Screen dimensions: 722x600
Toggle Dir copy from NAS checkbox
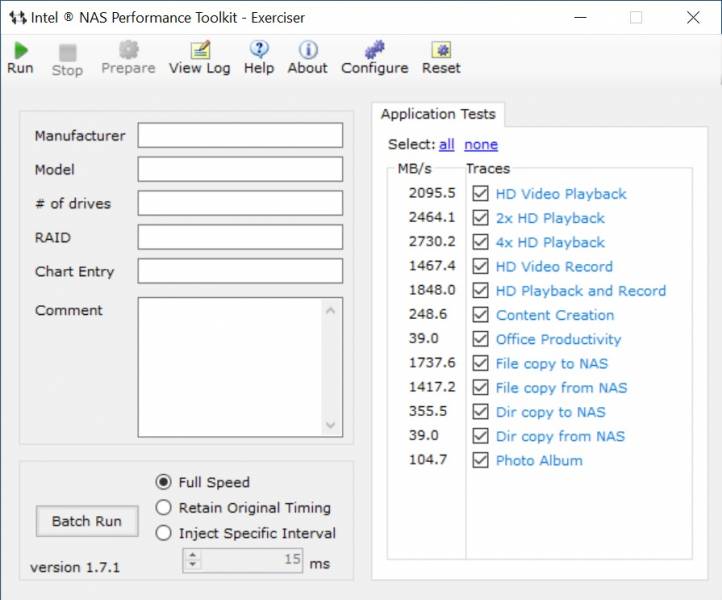coord(480,436)
